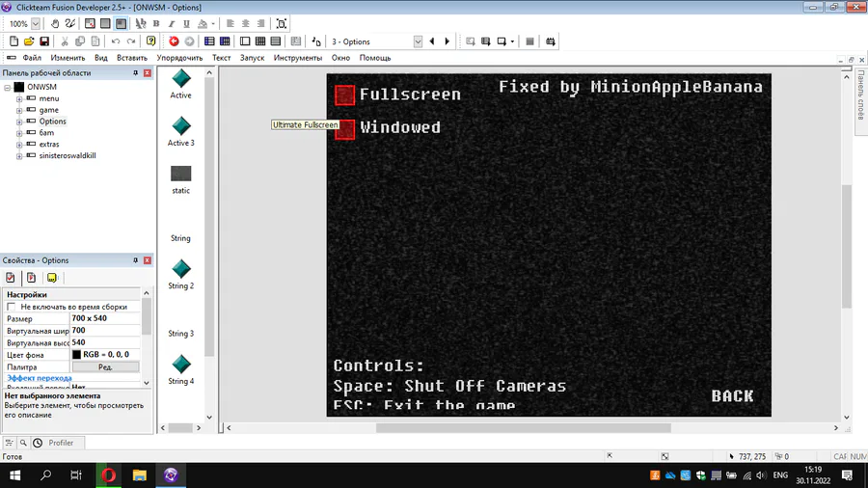Viewport: 868px width, 488px height.
Task: Click the Underline formatting icon
Action: tap(186, 24)
